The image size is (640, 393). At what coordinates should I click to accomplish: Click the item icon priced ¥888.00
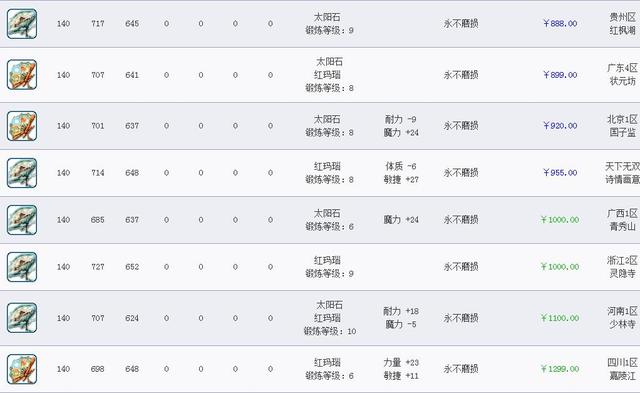22,24
